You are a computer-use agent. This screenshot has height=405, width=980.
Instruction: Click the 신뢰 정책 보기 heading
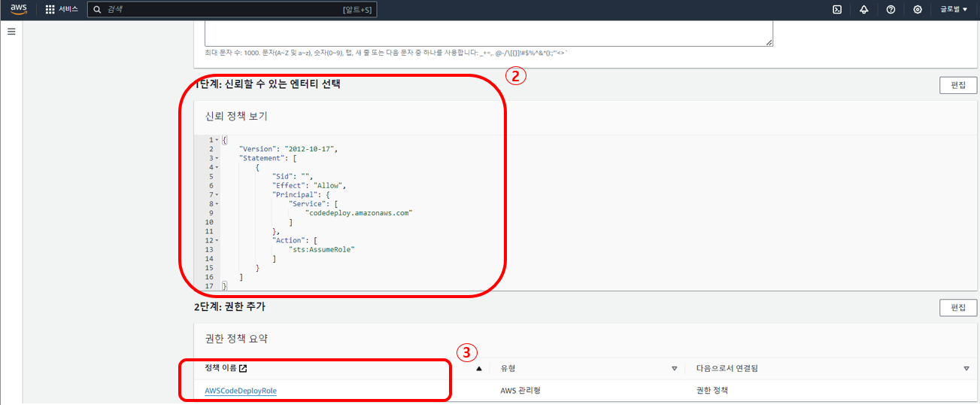236,116
